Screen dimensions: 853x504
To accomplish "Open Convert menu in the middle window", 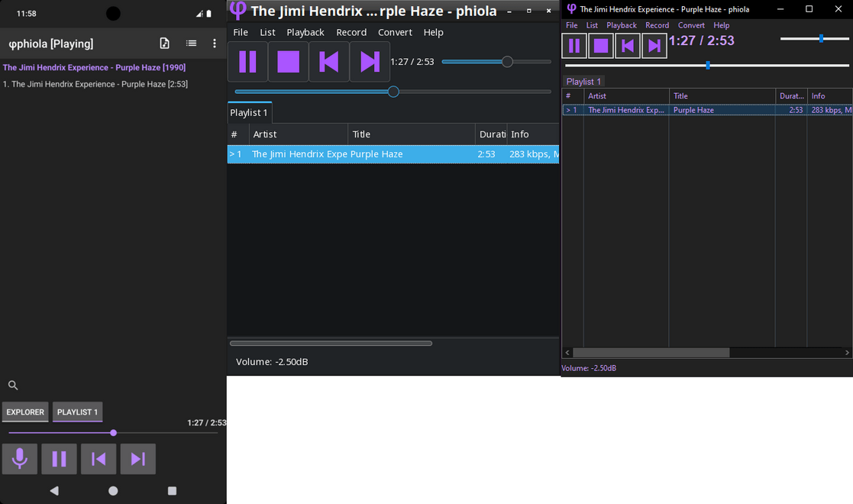I will coord(395,32).
